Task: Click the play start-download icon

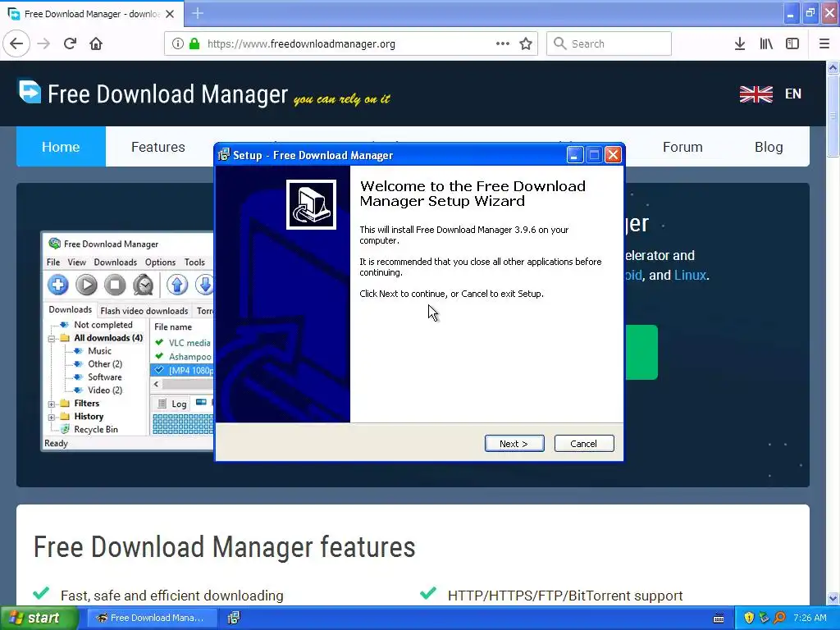Action: pyautogui.click(x=86, y=285)
